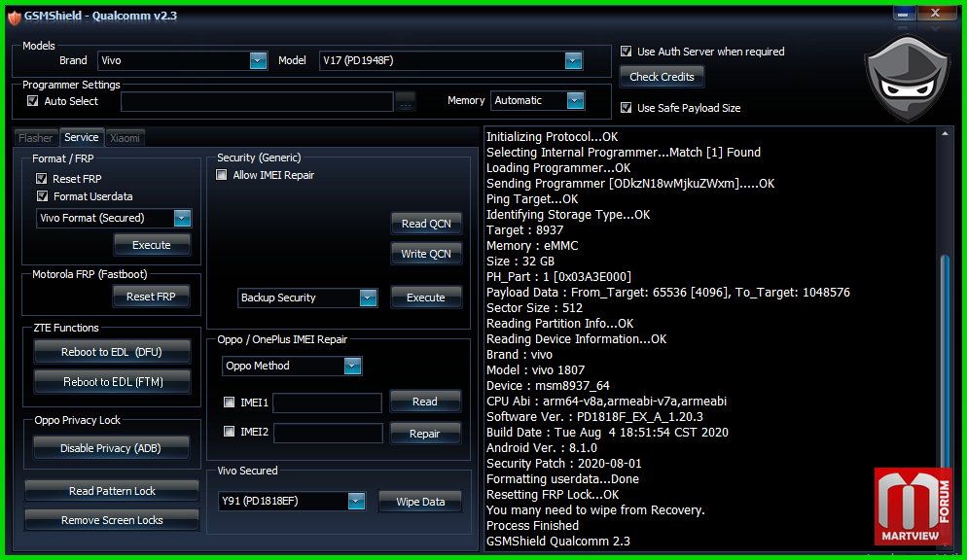This screenshot has width=967, height=560.
Task: Click log line 'Security Patch : 2020-08-01'
Action: [x=563, y=464]
